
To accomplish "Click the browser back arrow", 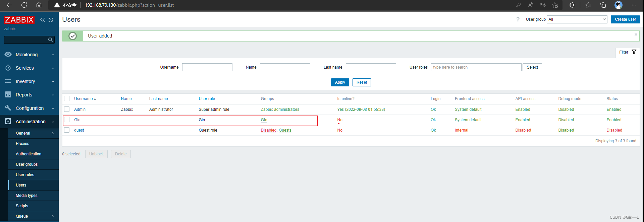I will coord(9,5).
